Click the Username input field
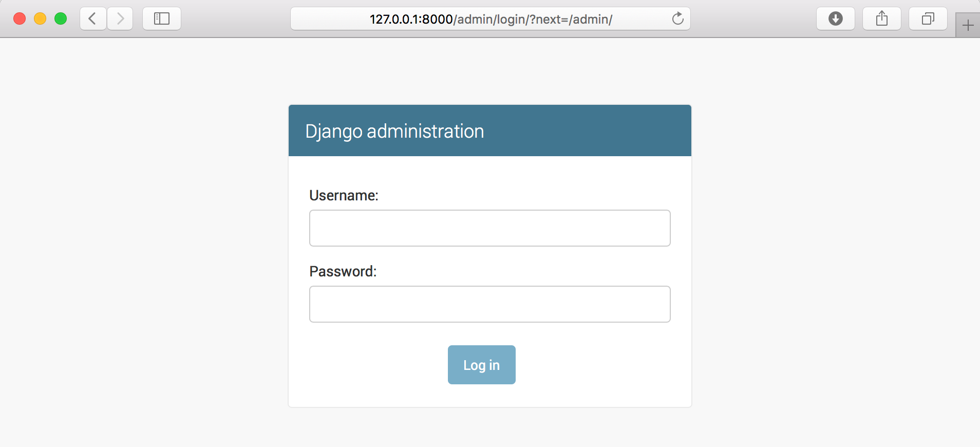This screenshot has width=980, height=447. coord(490,228)
